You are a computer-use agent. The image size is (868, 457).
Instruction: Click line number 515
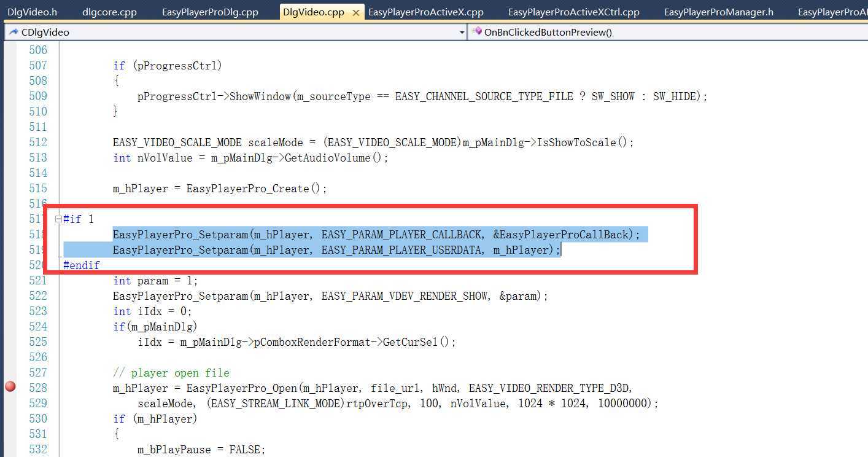point(38,188)
